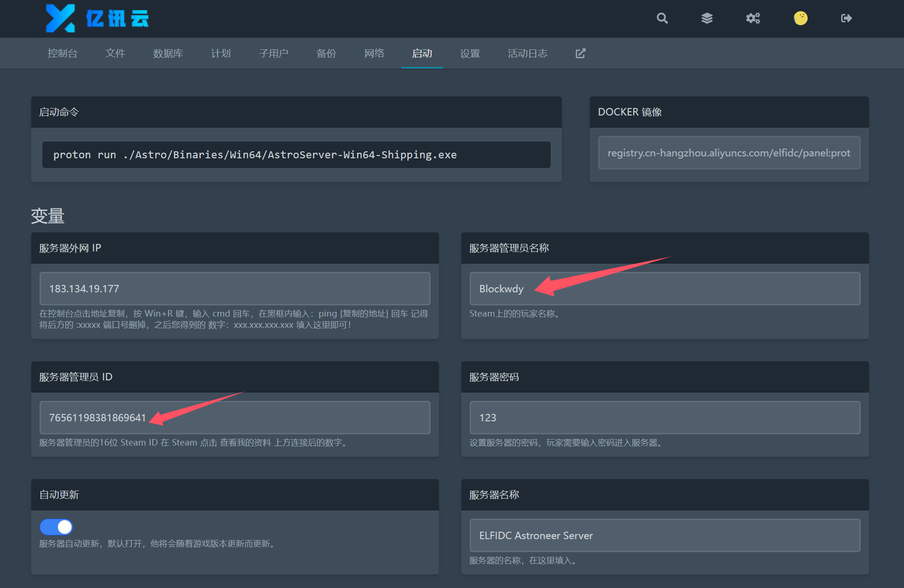Viewport: 904px width, 588px height.
Task: Click the proton run startup command text
Action: pos(255,155)
